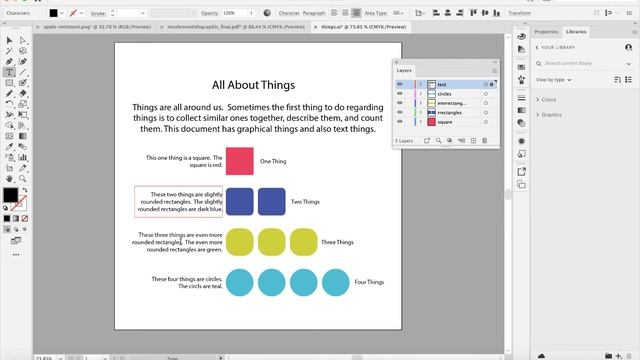
Task: Click the Recolor Artwork wheel icon
Action: (x=267, y=13)
